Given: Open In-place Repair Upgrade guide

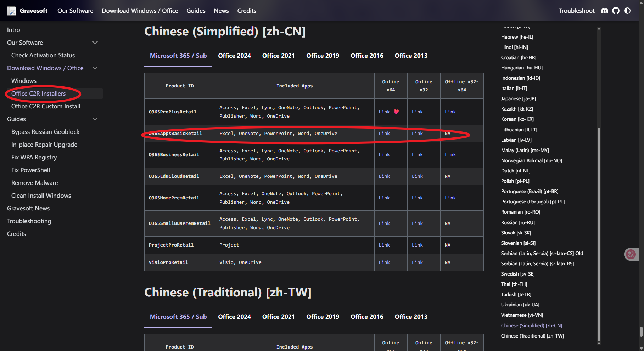Looking at the screenshot, I should coord(44,145).
